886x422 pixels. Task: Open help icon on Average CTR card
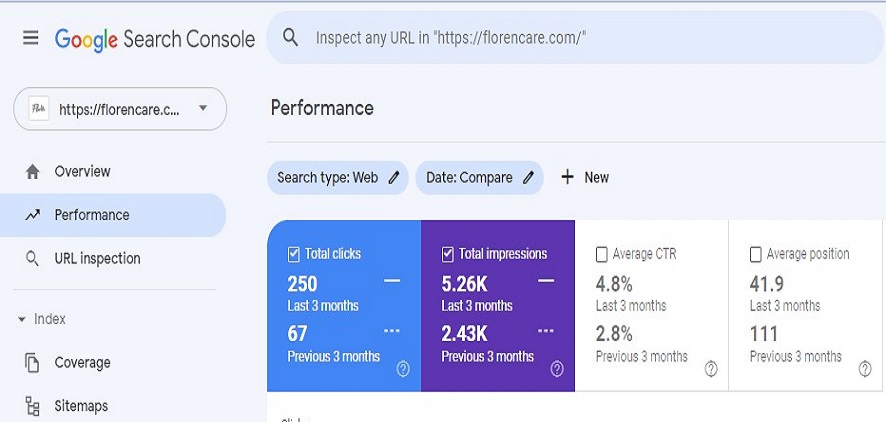click(x=711, y=369)
